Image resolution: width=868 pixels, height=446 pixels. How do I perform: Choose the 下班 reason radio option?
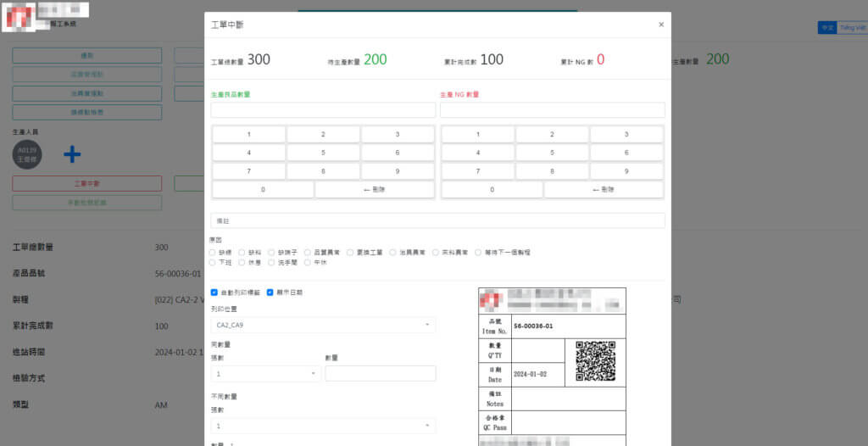click(213, 263)
